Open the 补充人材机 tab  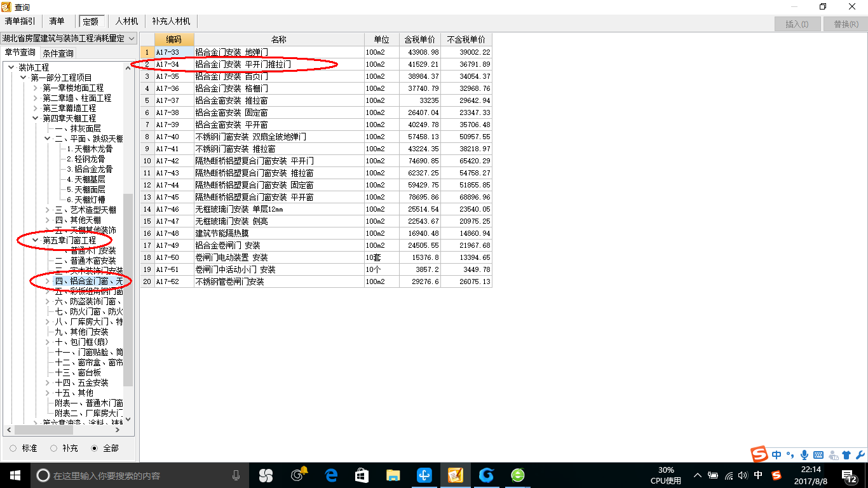(172, 21)
